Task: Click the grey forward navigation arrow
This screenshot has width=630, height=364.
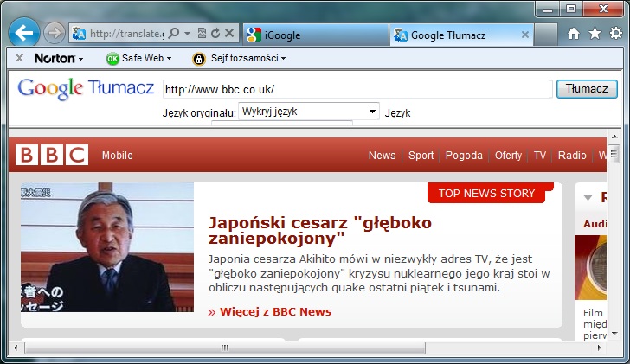Action: 55,33
